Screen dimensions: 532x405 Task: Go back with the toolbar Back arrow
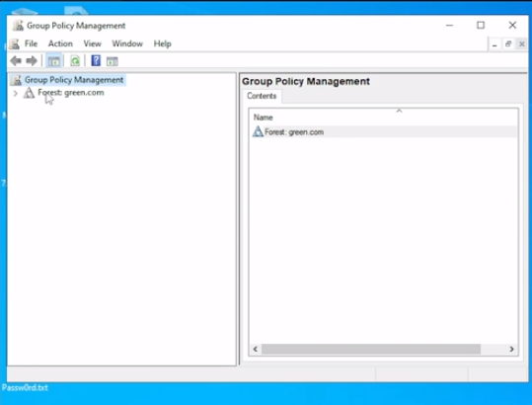[x=16, y=61]
